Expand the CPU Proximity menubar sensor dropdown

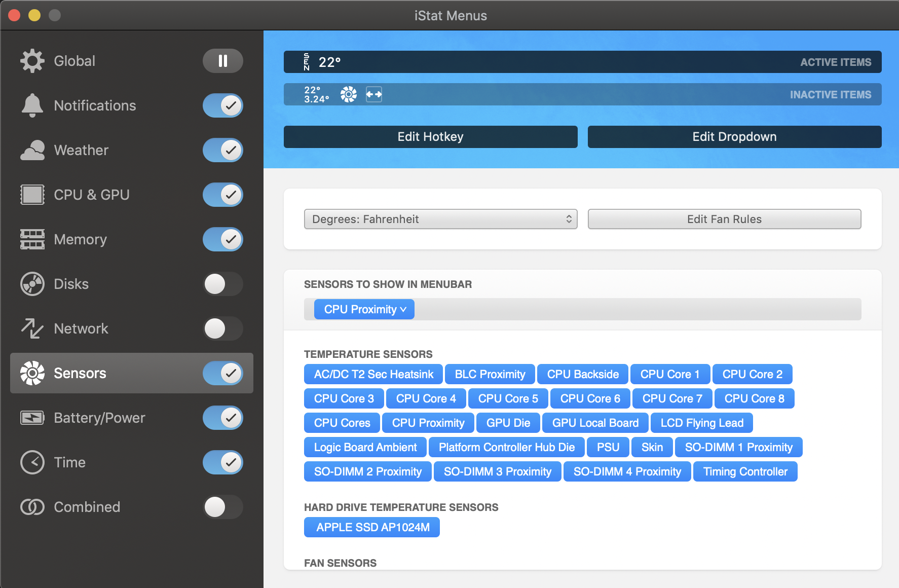click(x=364, y=309)
